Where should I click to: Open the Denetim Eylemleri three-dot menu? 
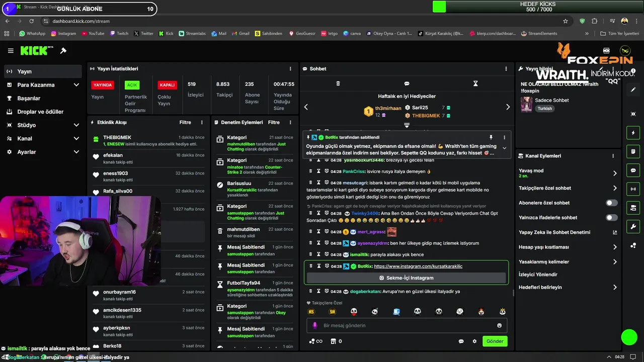[x=290, y=122]
